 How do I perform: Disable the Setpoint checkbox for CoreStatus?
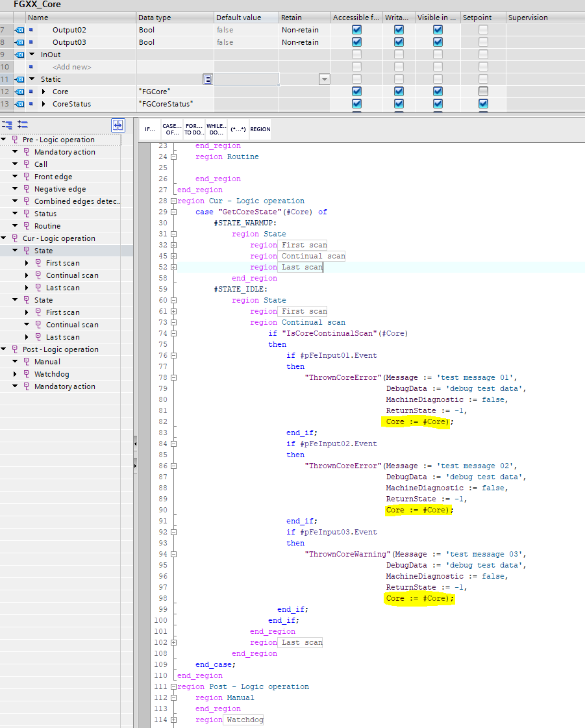[483, 104]
